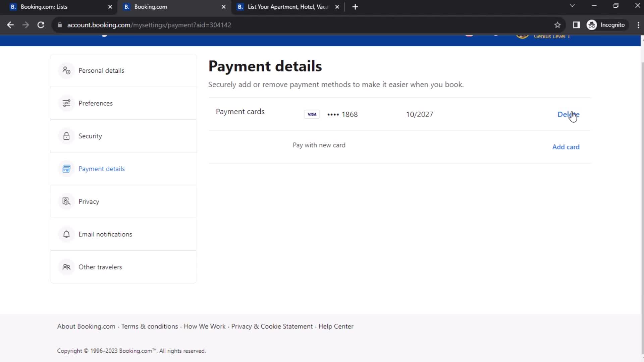Viewport: 644px width, 362px height.
Task: Open About Booking.com footer link
Action: click(86, 326)
